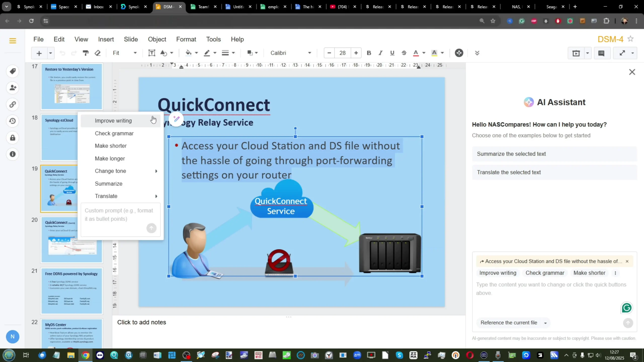
Task: Open the Calibri font dropdown
Action: [291, 53]
